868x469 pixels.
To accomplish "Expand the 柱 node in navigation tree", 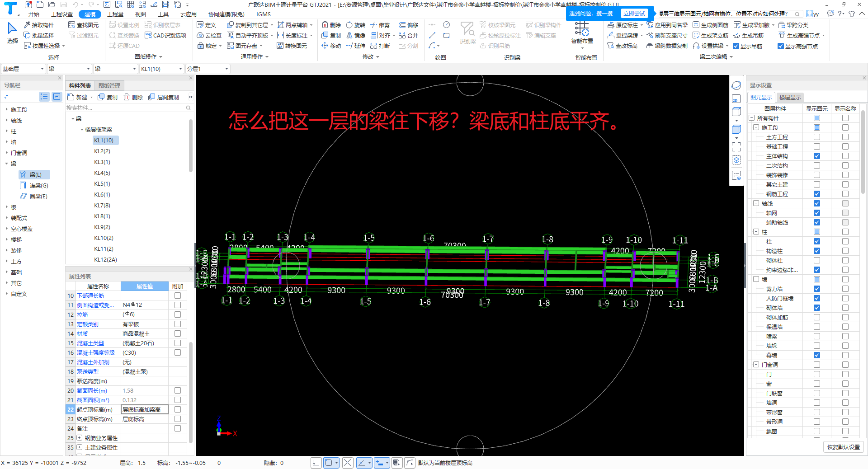I will click(6, 131).
